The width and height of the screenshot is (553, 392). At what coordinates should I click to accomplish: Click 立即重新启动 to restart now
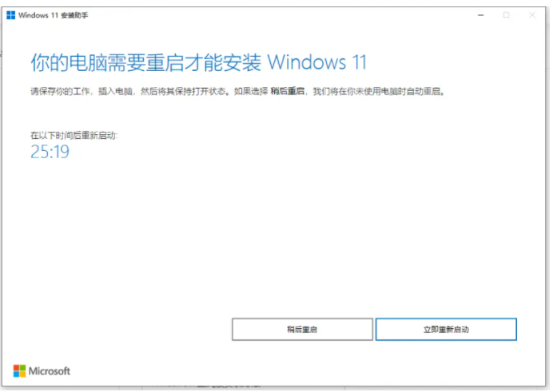[446, 329]
